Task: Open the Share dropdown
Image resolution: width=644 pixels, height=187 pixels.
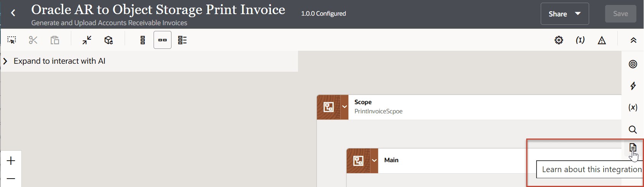Action: coord(565,14)
